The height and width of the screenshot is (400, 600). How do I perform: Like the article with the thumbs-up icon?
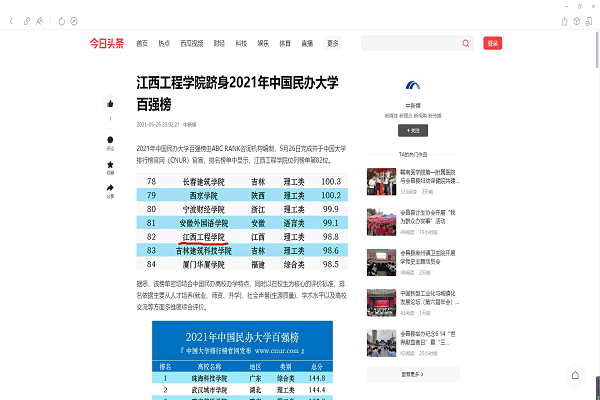pos(110,104)
